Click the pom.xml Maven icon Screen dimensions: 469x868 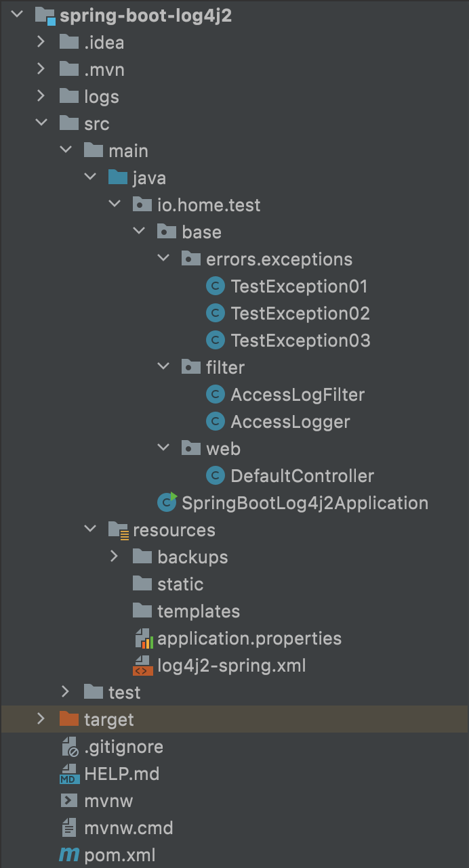pos(69,855)
